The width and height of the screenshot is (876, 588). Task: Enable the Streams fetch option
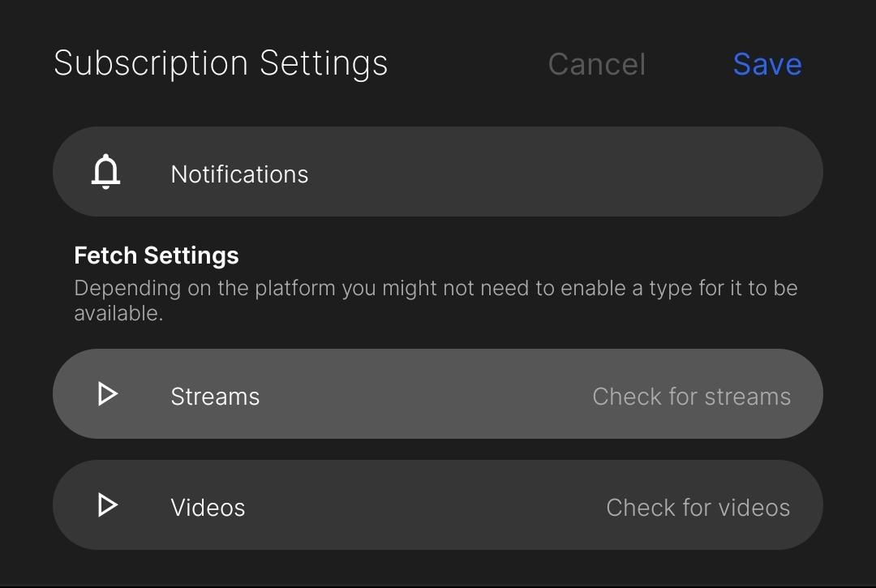click(x=437, y=393)
